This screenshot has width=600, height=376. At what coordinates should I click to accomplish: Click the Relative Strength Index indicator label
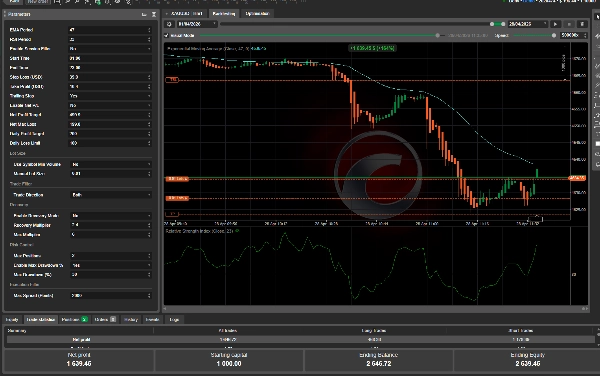click(x=200, y=231)
